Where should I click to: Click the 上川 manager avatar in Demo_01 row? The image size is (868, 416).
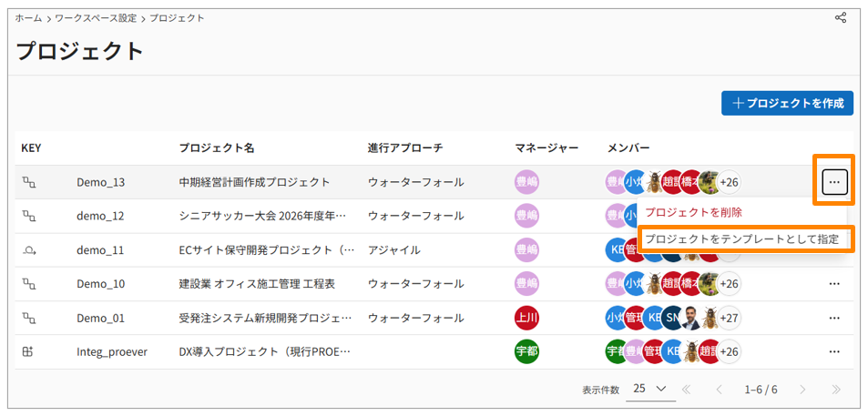point(526,318)
